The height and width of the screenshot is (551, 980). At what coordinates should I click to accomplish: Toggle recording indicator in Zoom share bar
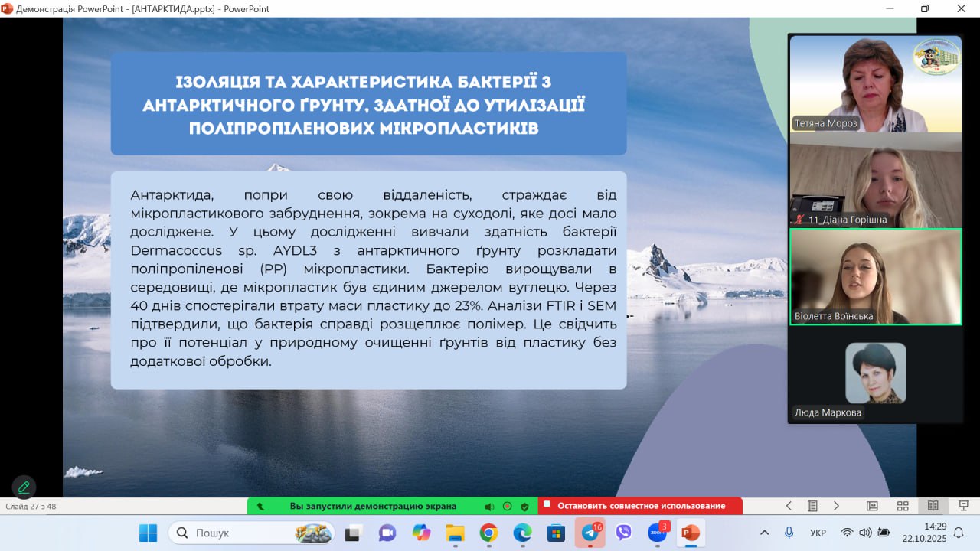tap(507, 506)
